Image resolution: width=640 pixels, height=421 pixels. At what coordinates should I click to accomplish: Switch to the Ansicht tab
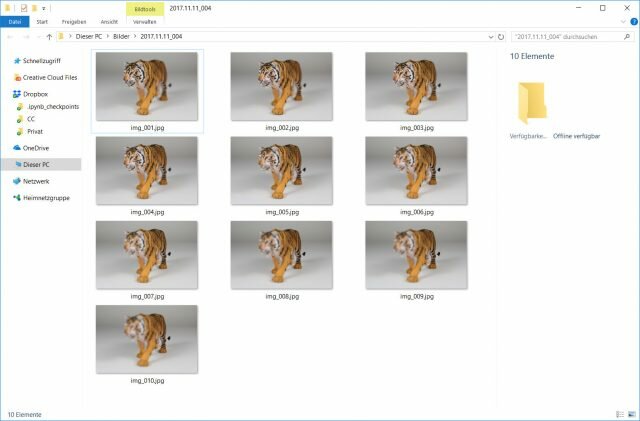pyautogui.click(x=111, y=21)
